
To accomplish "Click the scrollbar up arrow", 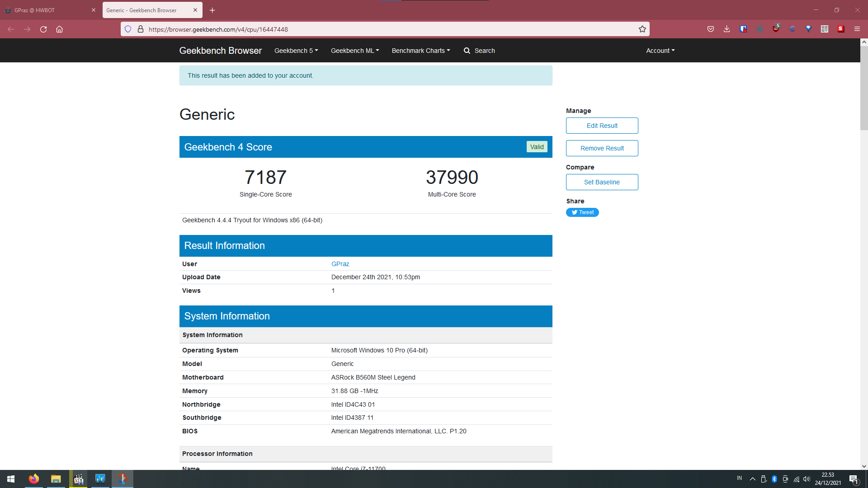I will (x=864, y=42).
